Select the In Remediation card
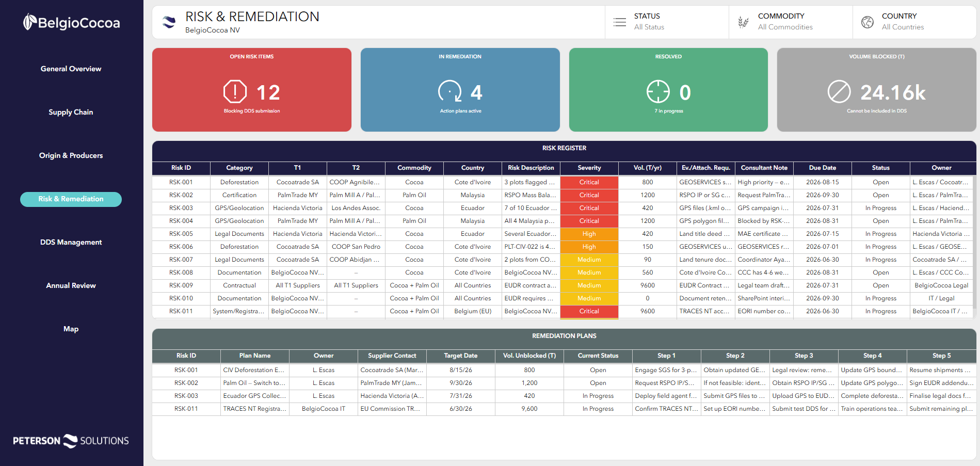The height and width of the screenshot is (466, 980). [460, 90]
